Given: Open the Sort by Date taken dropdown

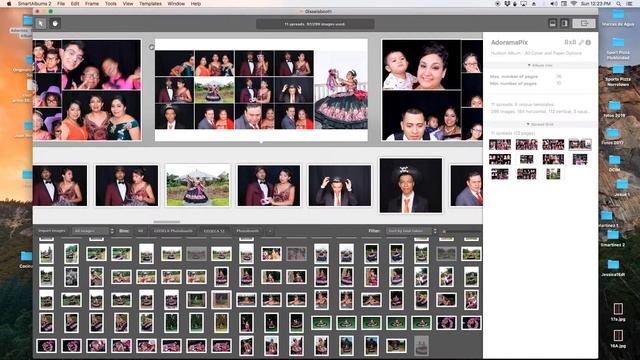Looking at the screenshot, I should pos(411,231).
